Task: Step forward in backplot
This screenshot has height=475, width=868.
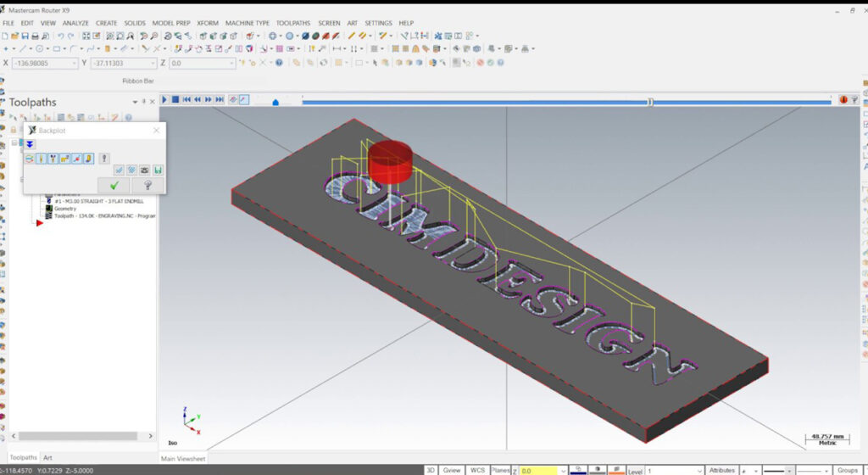Action: coord(209,99)
